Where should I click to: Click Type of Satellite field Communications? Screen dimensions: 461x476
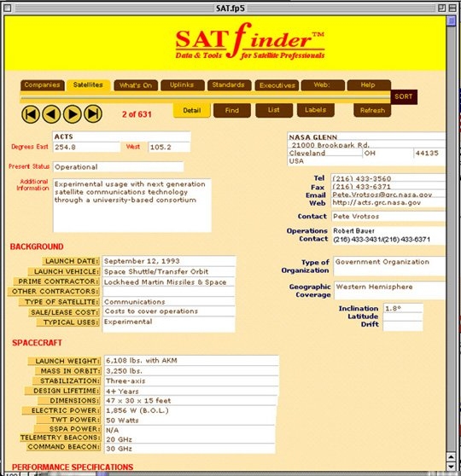pyautogui.click(x=169, y=302)
